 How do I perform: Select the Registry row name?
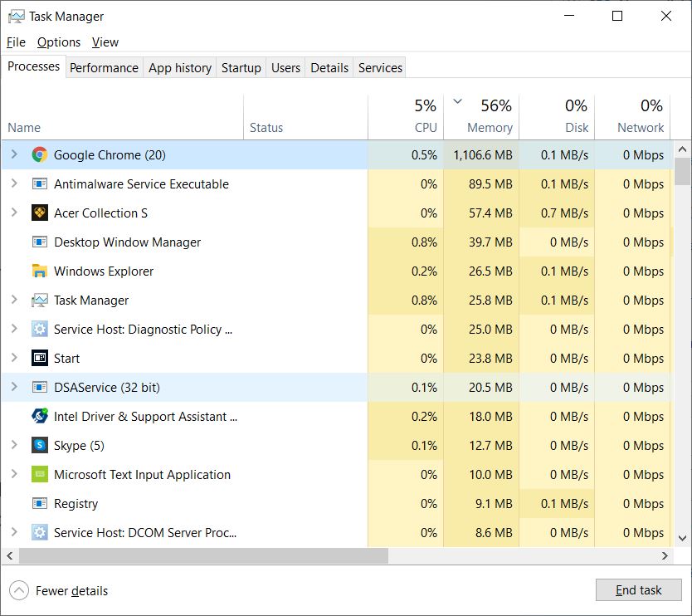76,503
